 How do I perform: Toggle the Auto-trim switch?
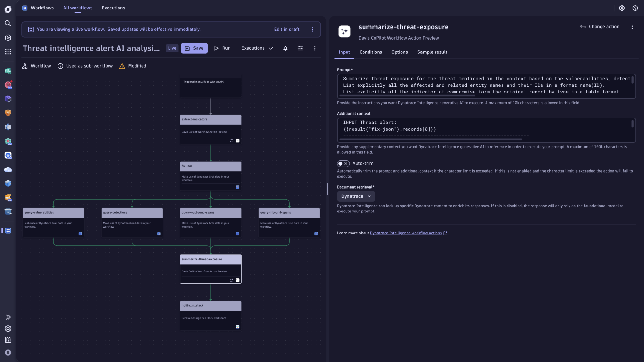pos(343,163)
